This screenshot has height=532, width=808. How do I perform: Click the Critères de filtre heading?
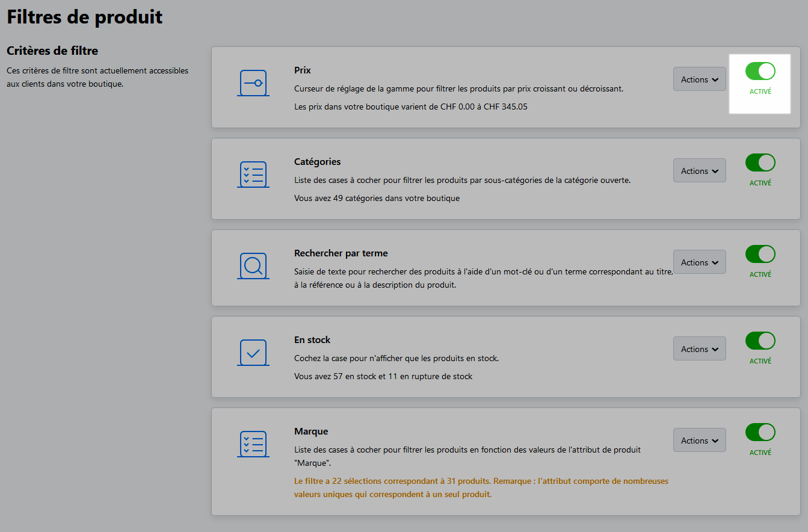click(x=52, y=51)
